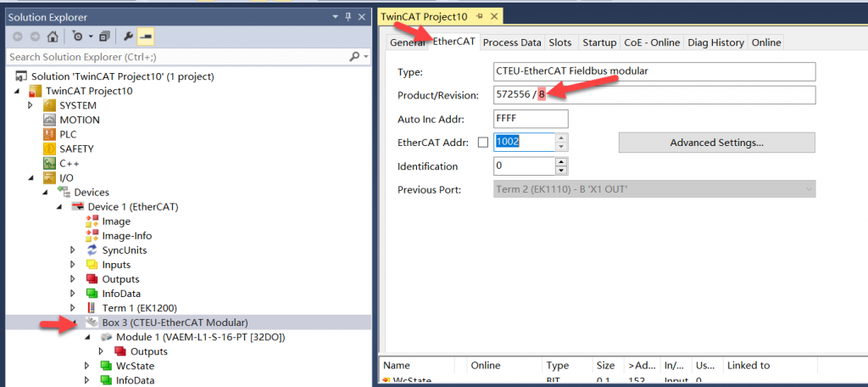Switch to the Process Data tab
This screenshot has height=387, width=868.
pyautogui.click(x=511, y=42)
